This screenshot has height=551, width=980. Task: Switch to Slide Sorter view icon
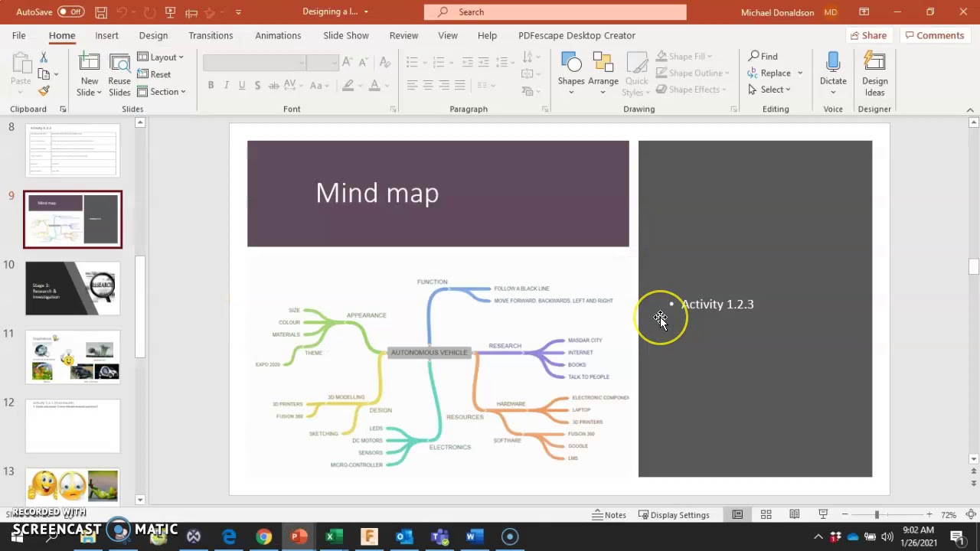[x=766, y=515]
